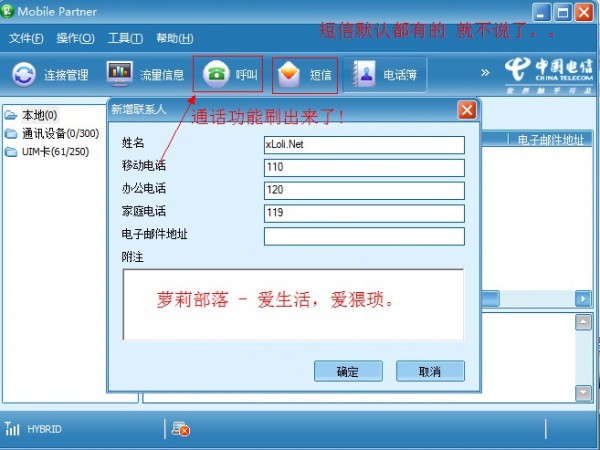The width and height of the screenshot is (600, 450).
Task: Click the 本地 folder icon
Action: click(x=11, y=115)
